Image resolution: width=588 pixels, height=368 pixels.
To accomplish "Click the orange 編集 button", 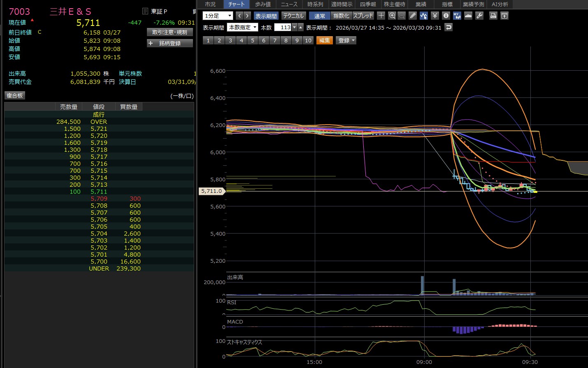I will tap(324, 40).
